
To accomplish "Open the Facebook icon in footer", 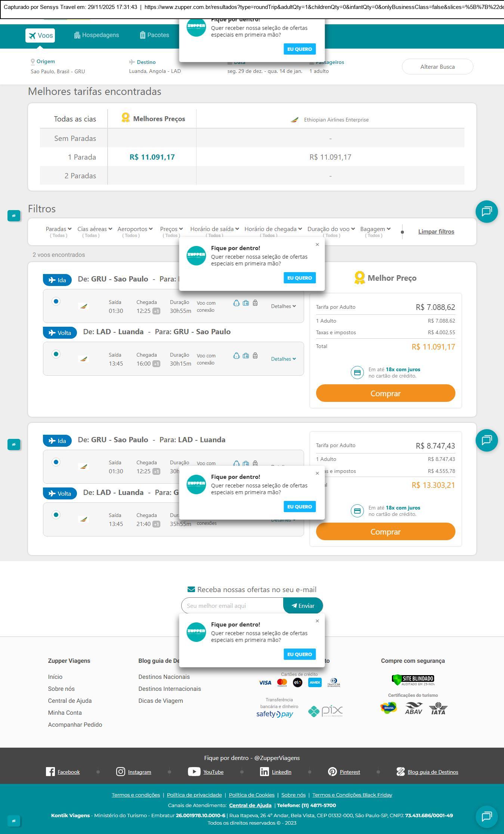I will 50,772.
